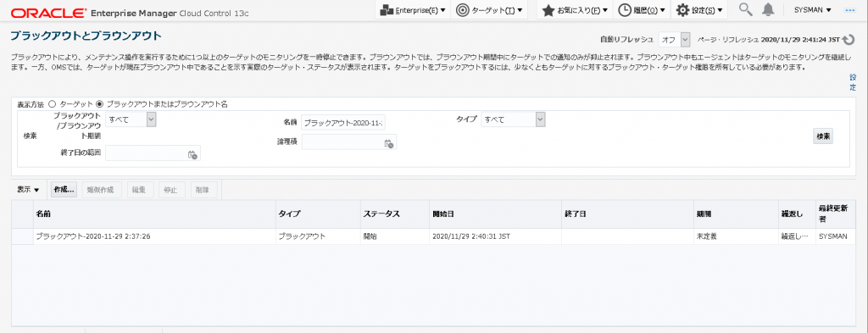Sort by 開始日 column header

click(494, 214)
